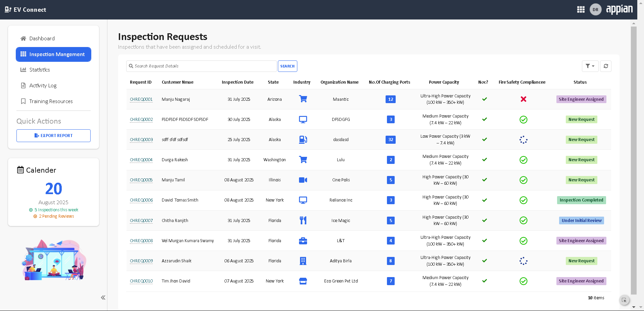Click the refresh grid icon
The image size is (644, 311).
[606, 66]
